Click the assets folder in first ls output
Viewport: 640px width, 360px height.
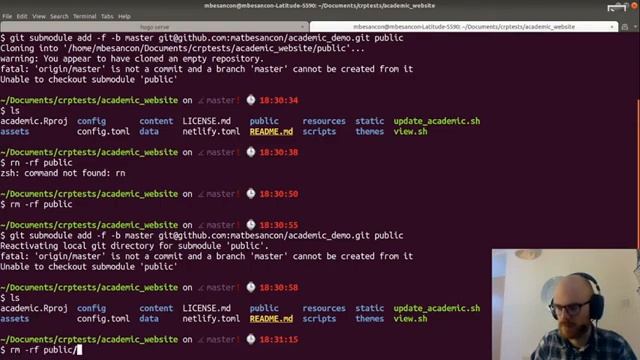[15, 131]
